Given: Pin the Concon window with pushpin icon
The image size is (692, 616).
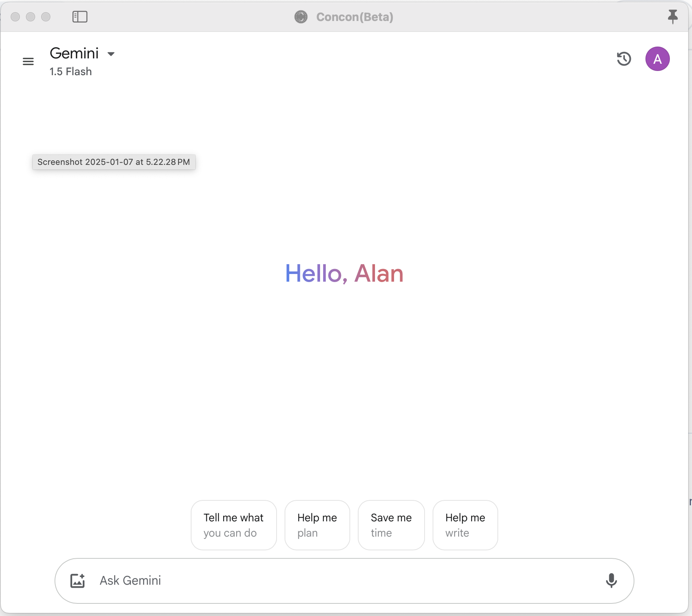Looking at the screenshot, I should pos(673,17).
